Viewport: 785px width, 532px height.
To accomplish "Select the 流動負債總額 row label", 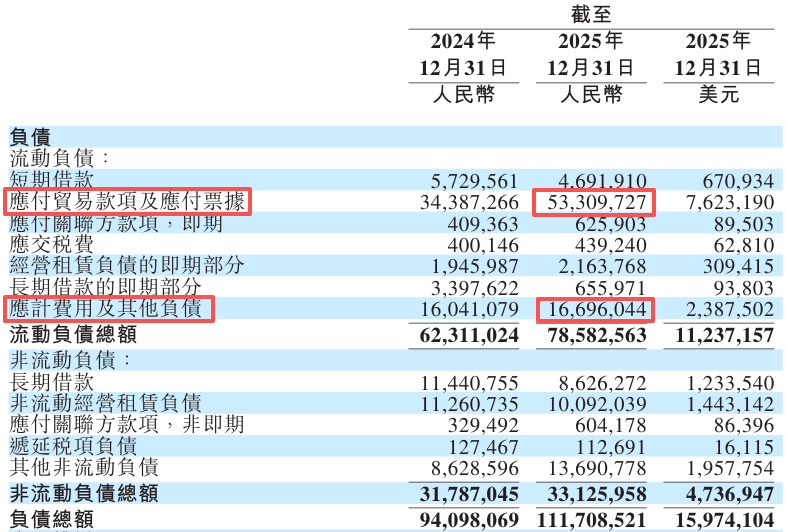I will (x=73, y=335).
